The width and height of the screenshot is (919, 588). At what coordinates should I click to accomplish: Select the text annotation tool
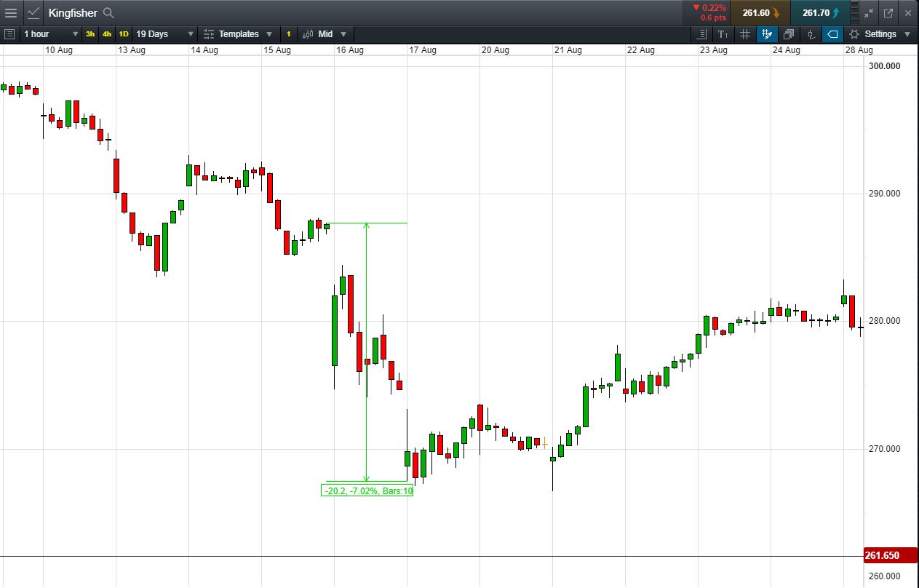[x=723, y=34]
